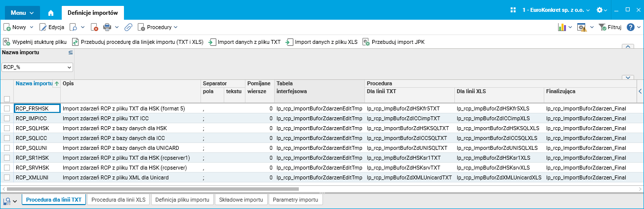Tick the checkbox for RCP_IMPICC row

7,118
